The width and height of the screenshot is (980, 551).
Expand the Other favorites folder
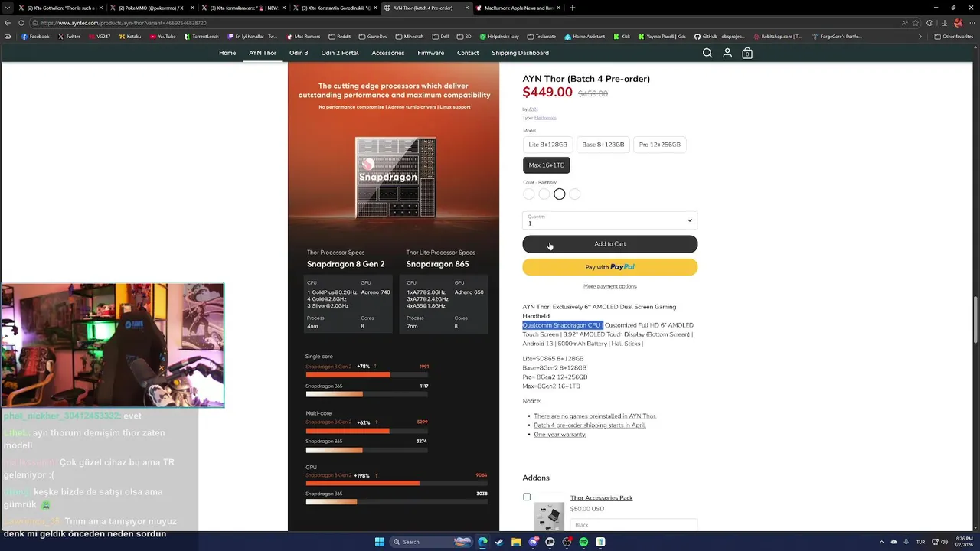point(954,36)
